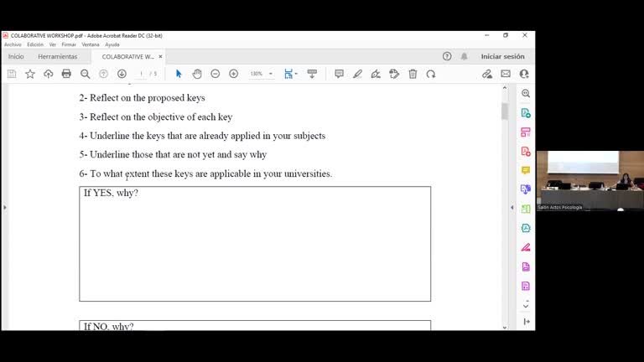Screen dimensions: 644x362
Task: Click the page number input field
Action: pyautogui.click(x=142, y=74)
